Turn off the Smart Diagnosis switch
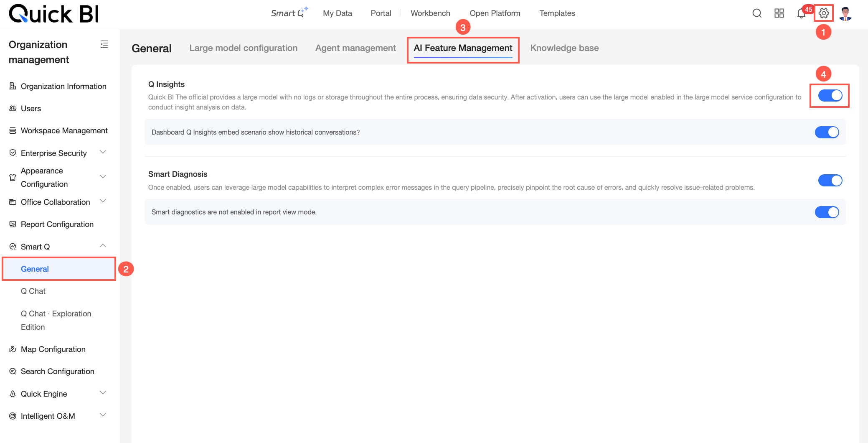 coord(830,180)
